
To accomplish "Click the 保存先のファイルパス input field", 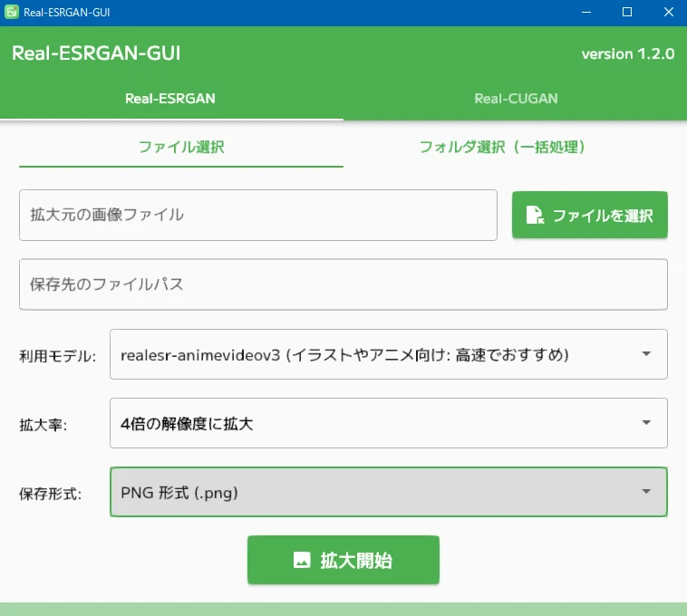I will (343, 284).
